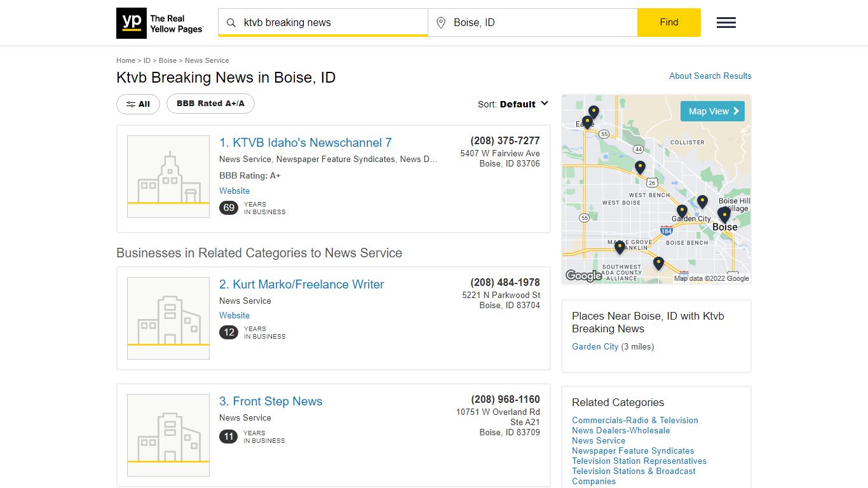This screenshot has width=868, height=488.
Task: Click the map pin above Southwest Ada County Alliance
Action: pyautogui.click(x=658, y=263)
